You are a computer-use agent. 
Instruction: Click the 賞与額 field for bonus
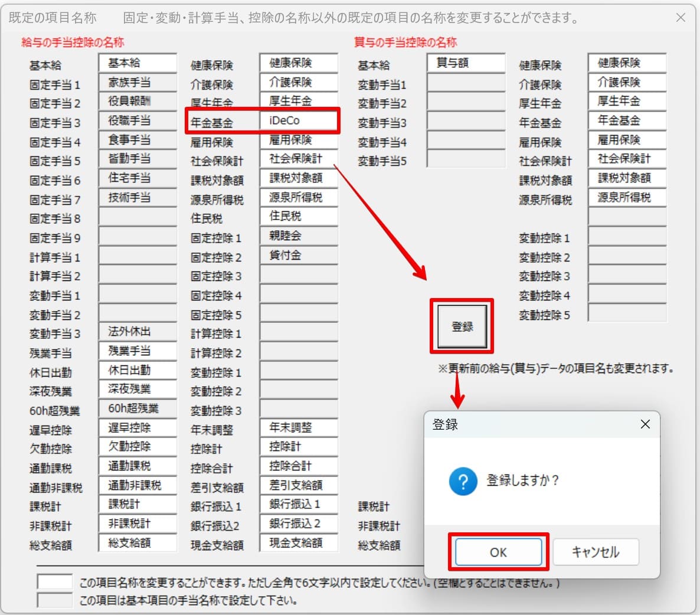point(466,63)
